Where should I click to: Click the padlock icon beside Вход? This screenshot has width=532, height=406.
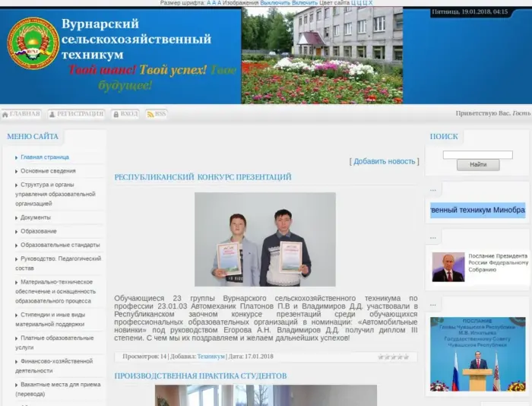[x=116, y=114]
